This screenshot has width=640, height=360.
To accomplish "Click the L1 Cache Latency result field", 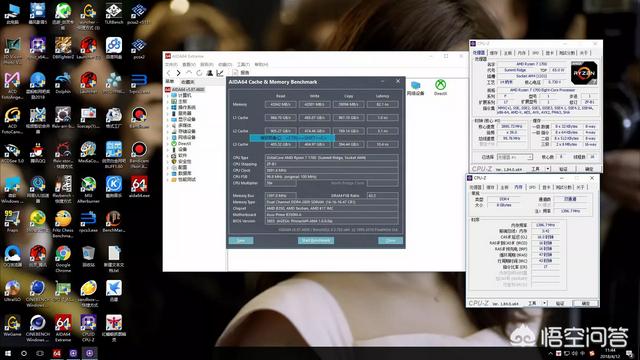I will (x=382, y=118).
